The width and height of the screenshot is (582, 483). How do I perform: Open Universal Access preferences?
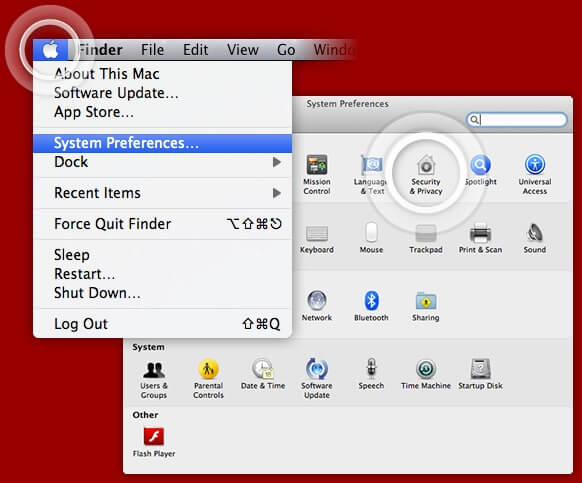coord(535,174)
